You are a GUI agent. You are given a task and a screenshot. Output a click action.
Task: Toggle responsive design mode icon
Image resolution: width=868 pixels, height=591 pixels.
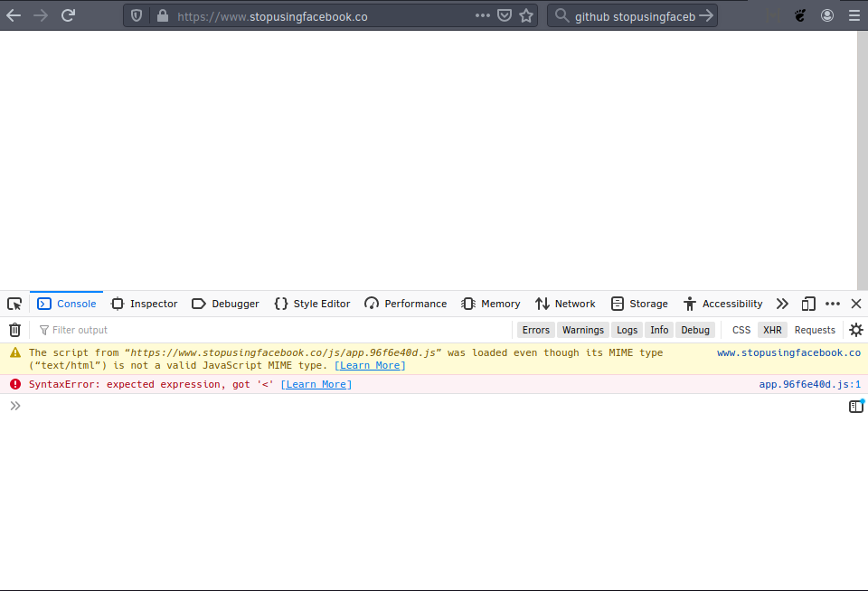coord(808,304)
